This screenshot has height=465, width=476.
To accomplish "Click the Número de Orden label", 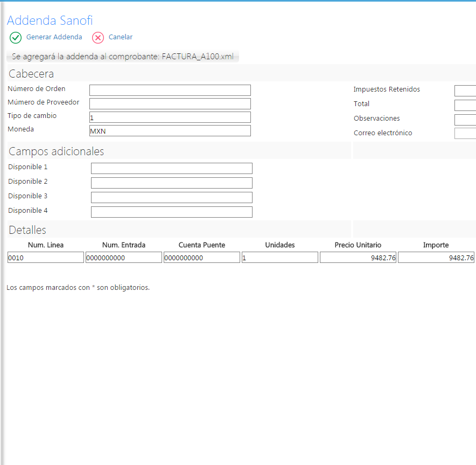I will pos(37,89).
